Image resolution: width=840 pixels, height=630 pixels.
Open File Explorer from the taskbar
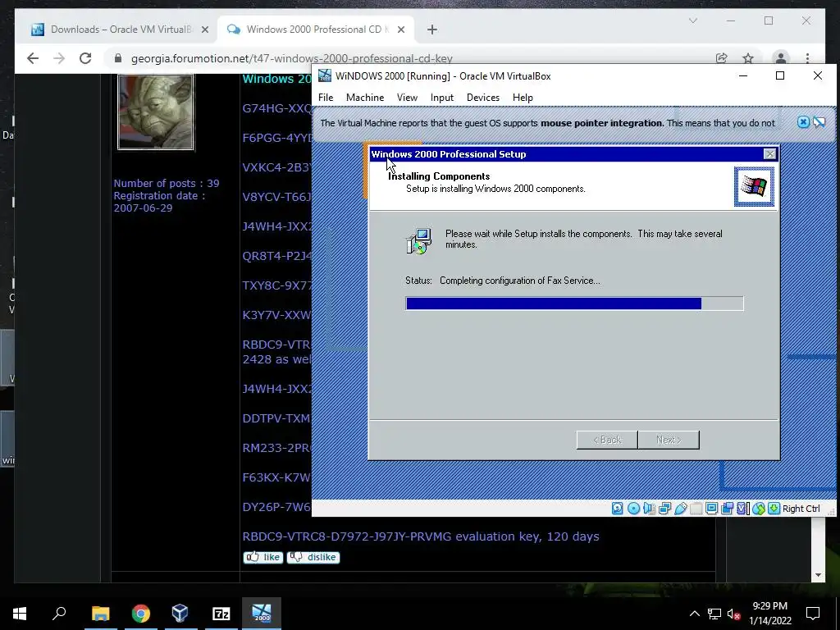[x=100, y=614]
